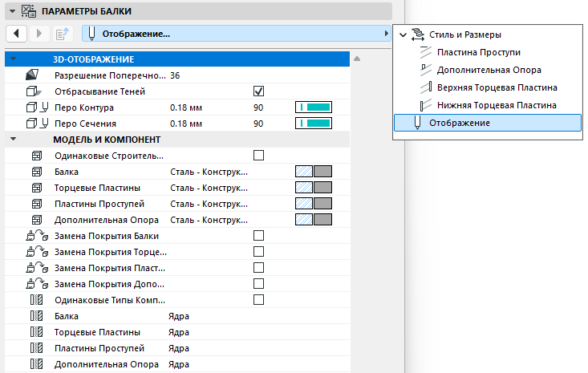The width and height of the screenshot is (588, 373).
Task: Enable Одинаковые Типы Комп... checkbox
Action: [x=259, y=300]
